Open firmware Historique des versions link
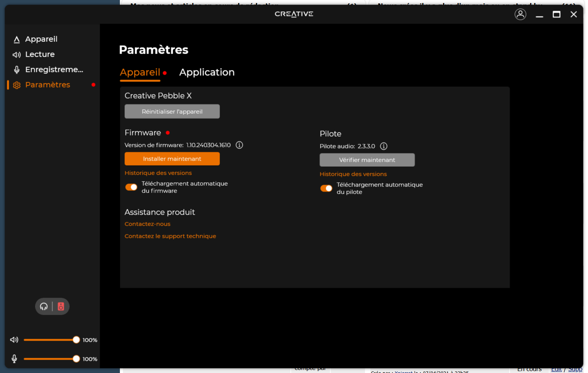This screenshot has width=588, height=373. pos(158,173)
